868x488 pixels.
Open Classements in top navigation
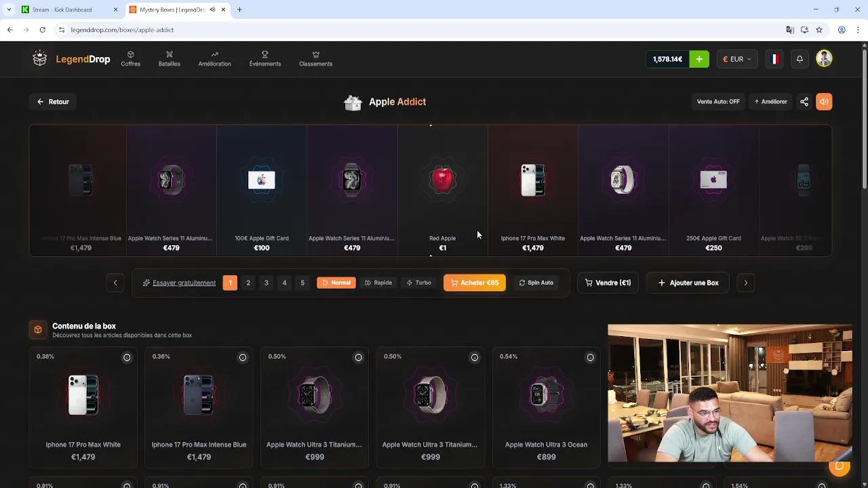click(x=315, y=59)
